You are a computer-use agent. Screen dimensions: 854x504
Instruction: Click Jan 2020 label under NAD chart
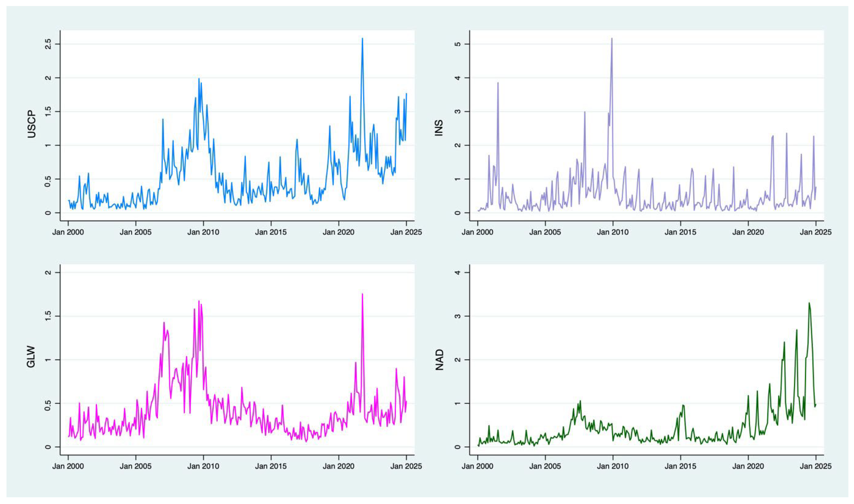[x=748, y=466]
